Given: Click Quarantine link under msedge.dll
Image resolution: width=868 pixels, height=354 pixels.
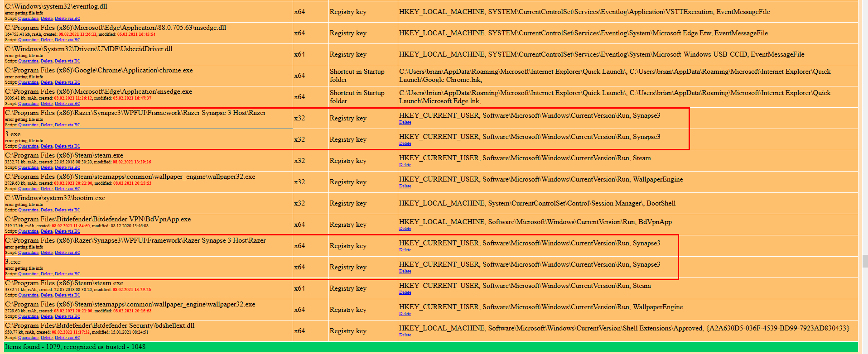Looking at the screenshot, I should tap(28, 40).
